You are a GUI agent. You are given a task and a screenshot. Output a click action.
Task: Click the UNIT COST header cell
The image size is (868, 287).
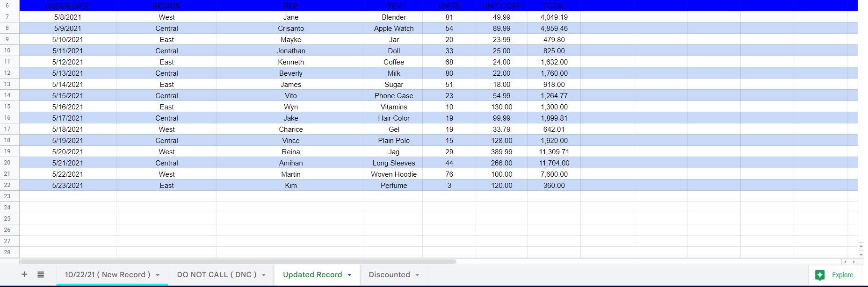pos(501,6)
